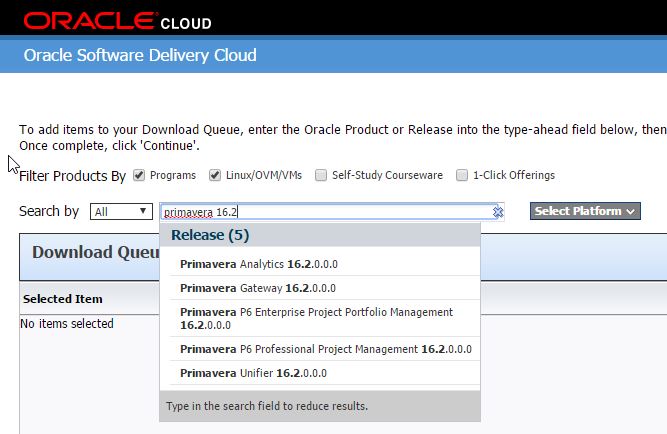
Task: Click the Release (5) results header
Action: [x=210, y=235]
